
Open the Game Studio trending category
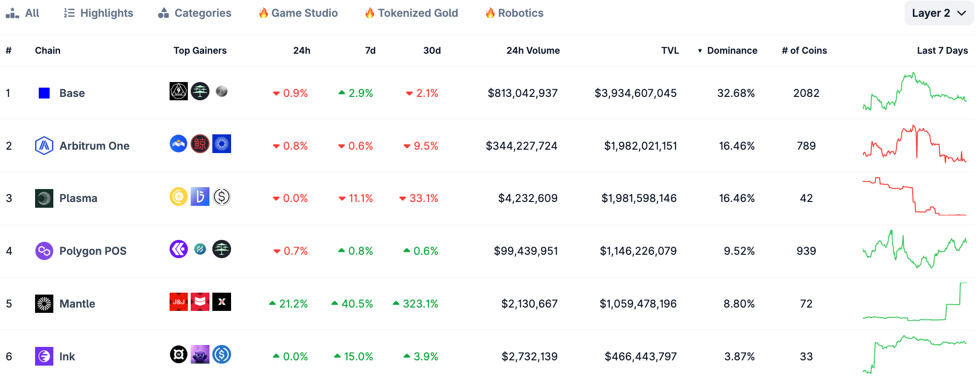click(298, 13)
